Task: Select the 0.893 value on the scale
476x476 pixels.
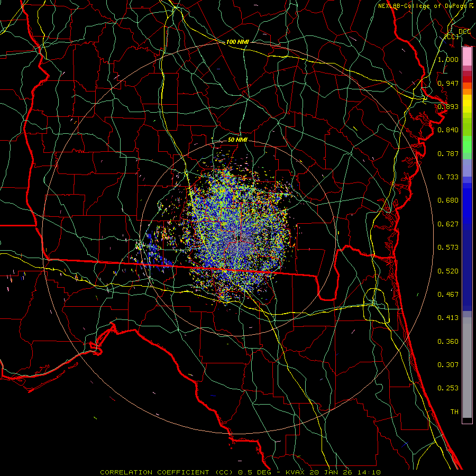Action: [x=448, y=106]
